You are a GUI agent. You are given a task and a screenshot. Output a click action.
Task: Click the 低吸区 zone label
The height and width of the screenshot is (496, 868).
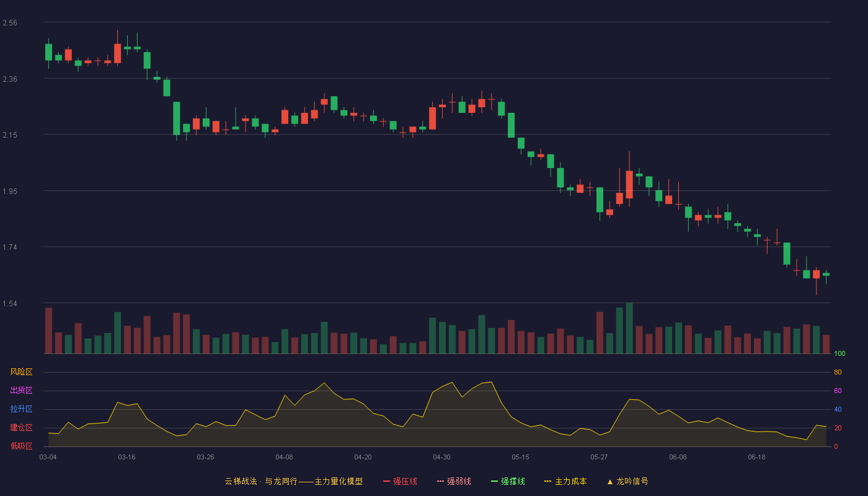coord(21,446)
